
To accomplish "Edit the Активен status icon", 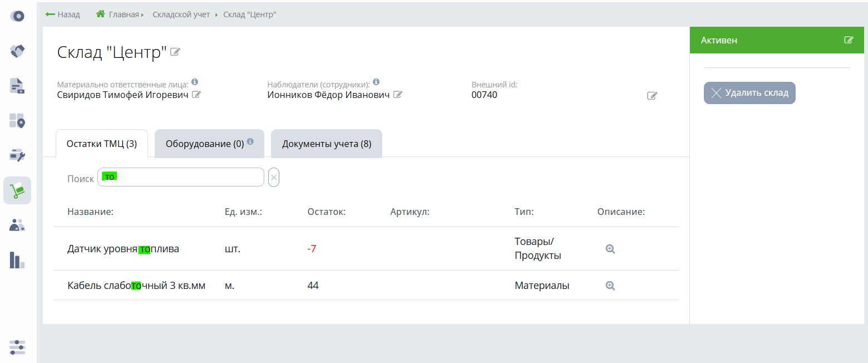I will point(849,40).
